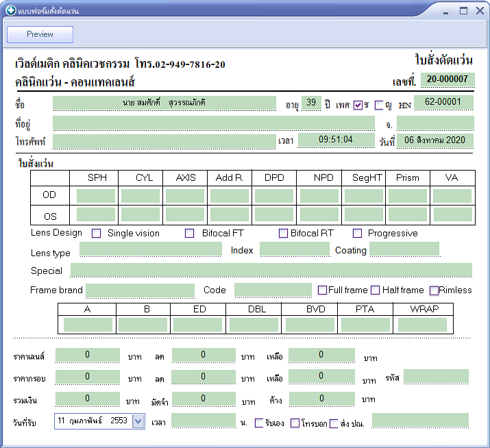Click the address (ที่อยู่) field

(214, 123)
